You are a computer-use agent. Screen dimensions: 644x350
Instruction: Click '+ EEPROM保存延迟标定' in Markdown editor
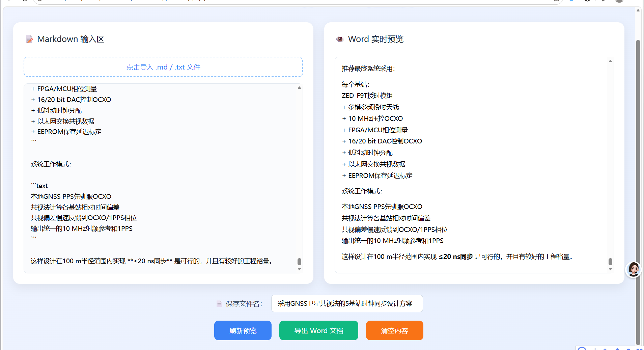pyautogui.click(x=66, y=132)
